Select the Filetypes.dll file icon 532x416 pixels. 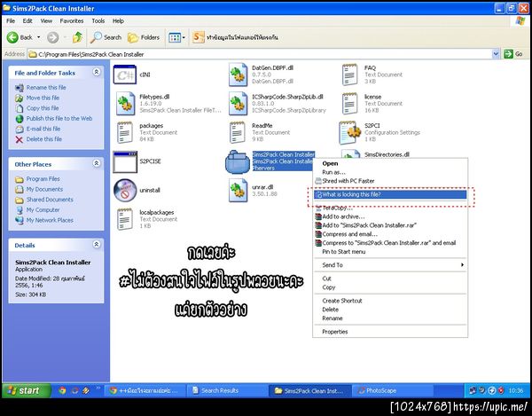[126, 104]
